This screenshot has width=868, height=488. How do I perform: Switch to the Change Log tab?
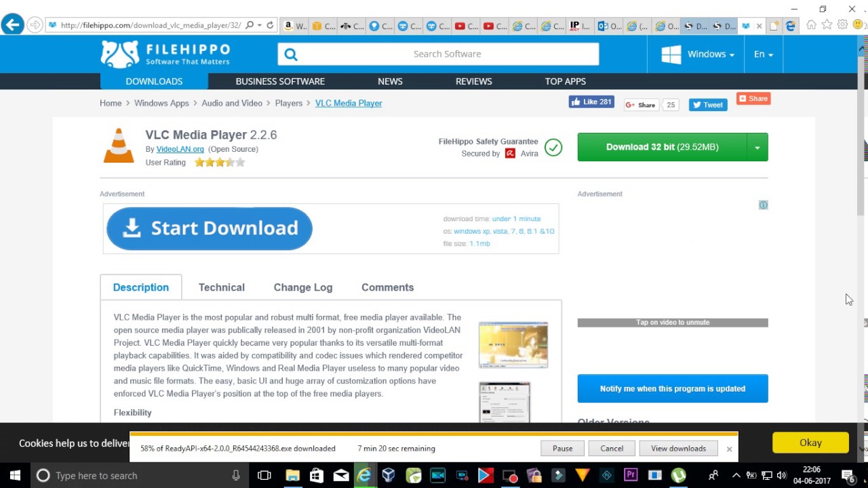(x=303, y=287)
